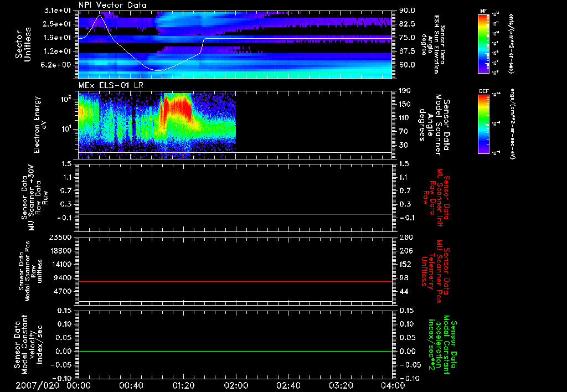Click the '02:40' time tick label
Viewport: 567px width, 392px height.
288,385
